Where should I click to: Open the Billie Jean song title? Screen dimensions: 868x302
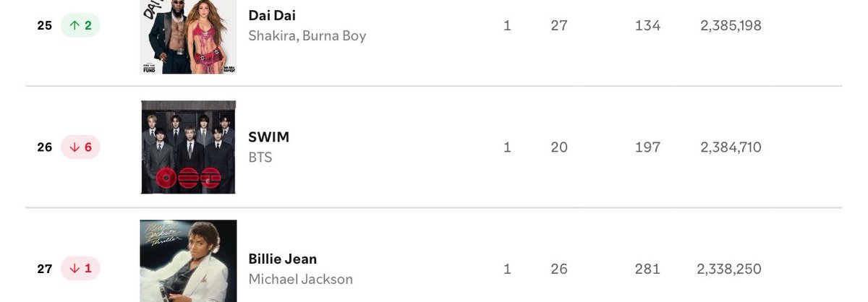[x=283, y=259]
